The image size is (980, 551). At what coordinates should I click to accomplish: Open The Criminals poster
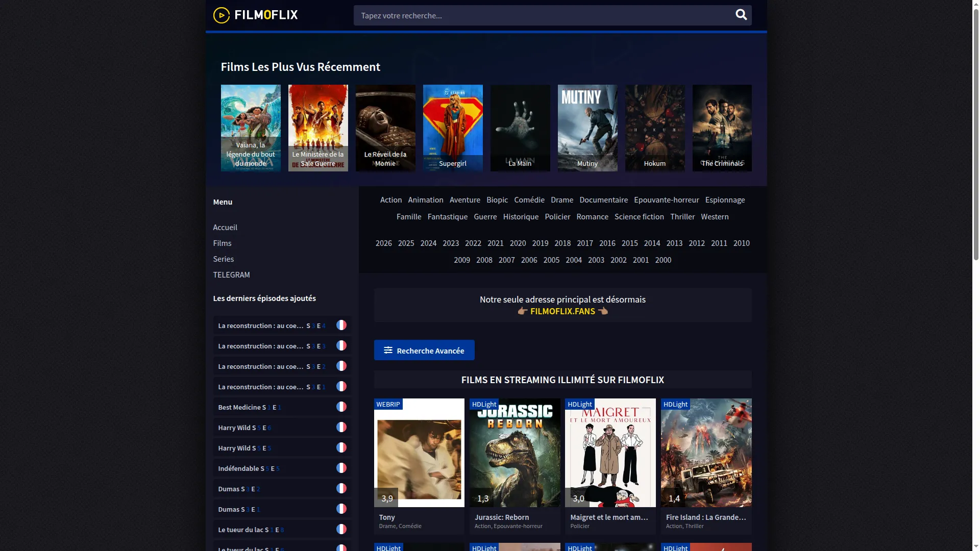pyautogui.click(x=722, y=128)
